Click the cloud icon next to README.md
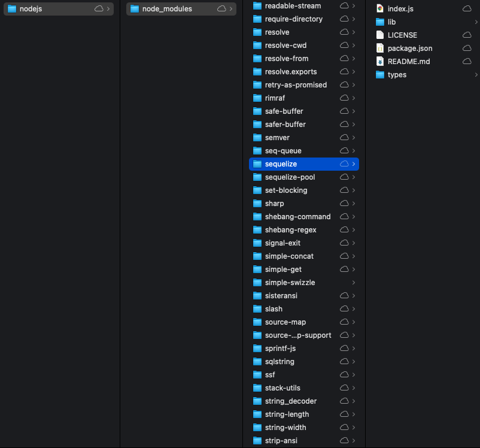The width and height of the screenshot is (480, 448). [467, 61]
